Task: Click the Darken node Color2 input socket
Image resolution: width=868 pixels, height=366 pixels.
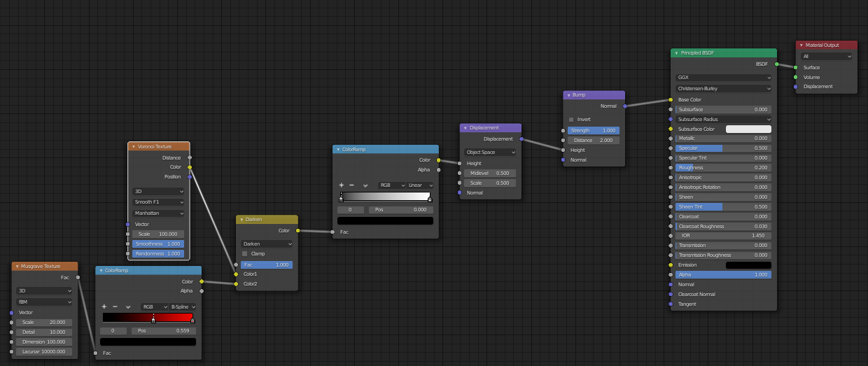Action: (236, 283)
